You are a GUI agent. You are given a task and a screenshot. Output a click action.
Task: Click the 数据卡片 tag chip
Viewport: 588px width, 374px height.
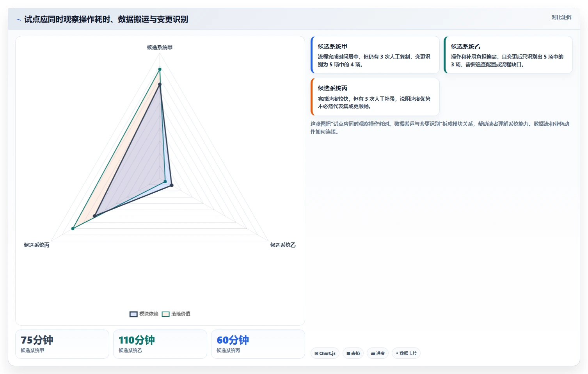coord(406,353)
